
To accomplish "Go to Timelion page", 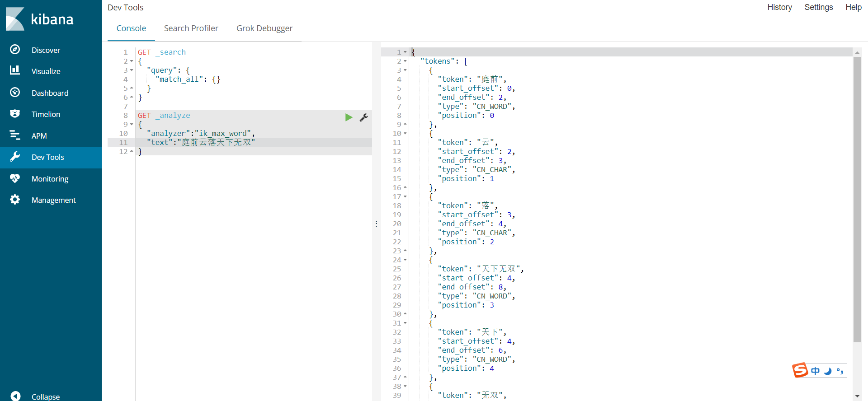I will [x=46, y=114].
